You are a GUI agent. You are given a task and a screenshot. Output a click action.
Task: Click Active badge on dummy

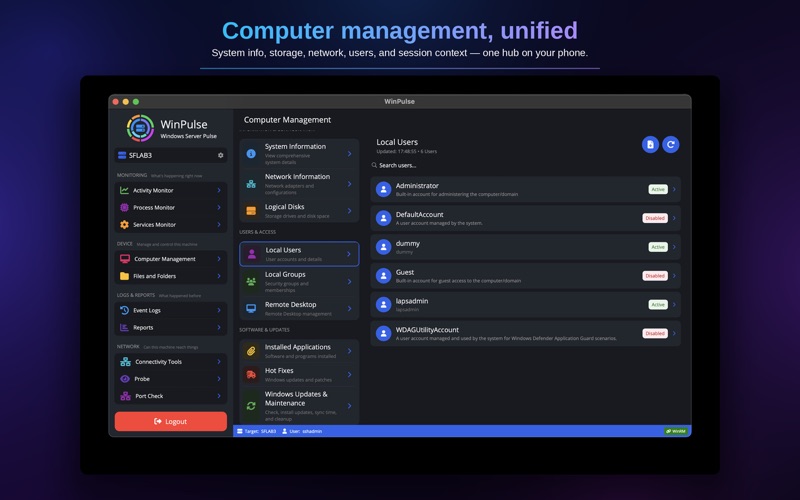[x=658, y=247]
